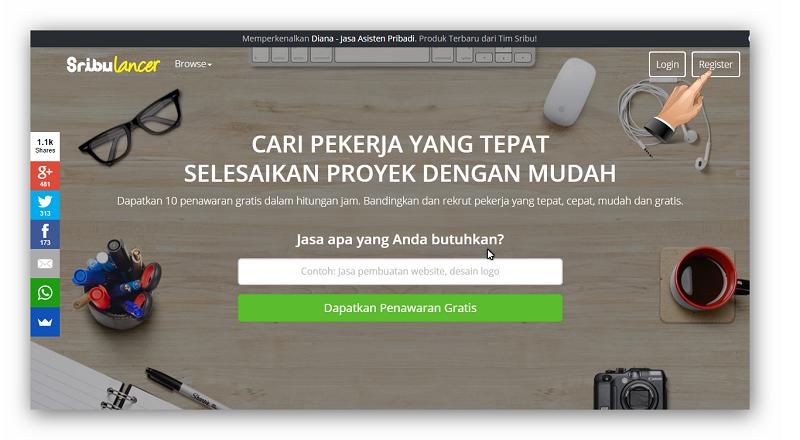This screenshot has width=800, height=440.
Task: Focus the service search input field
Action: click(400, 271)
